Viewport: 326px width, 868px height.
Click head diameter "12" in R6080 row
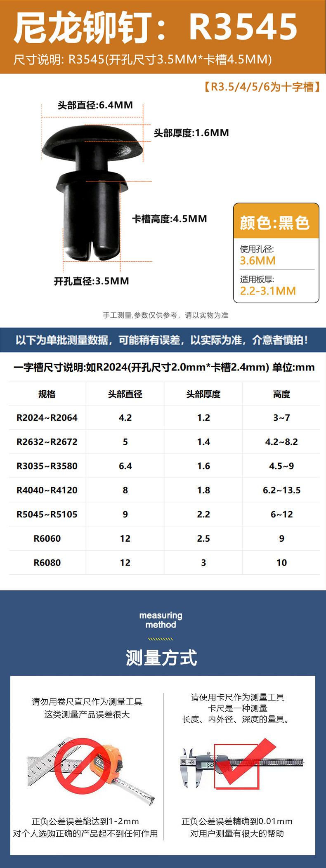point(125,563)
